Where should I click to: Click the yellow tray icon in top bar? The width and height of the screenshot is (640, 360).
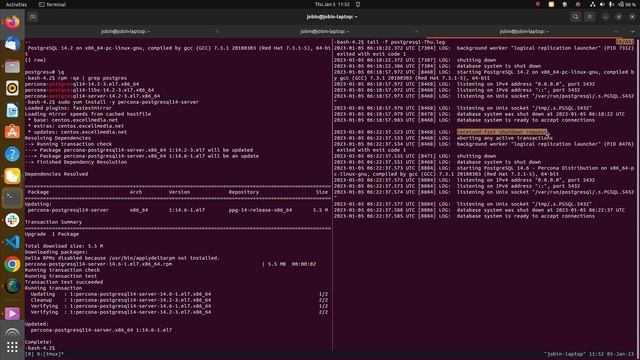[x=551, y=4]
